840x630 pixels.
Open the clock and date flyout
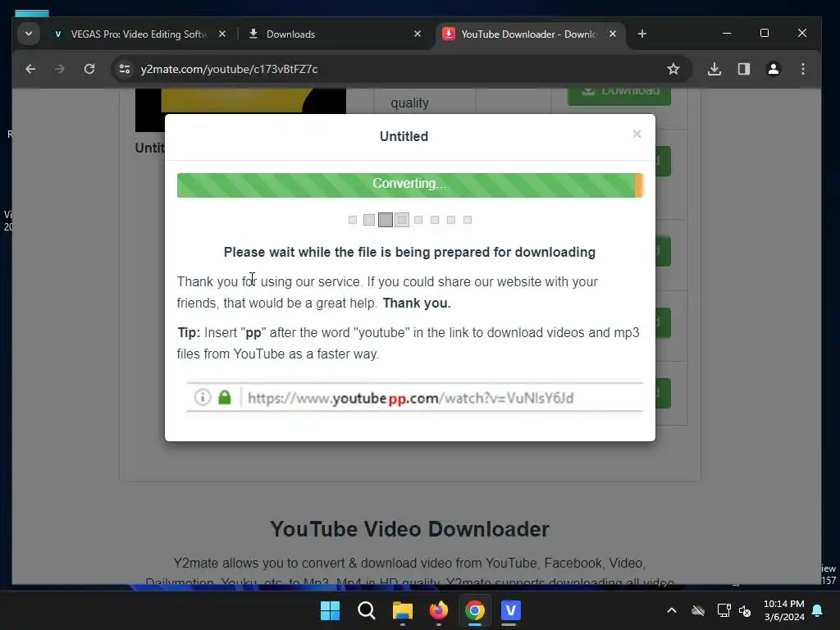pyautogui.click(x=784, y=610)
